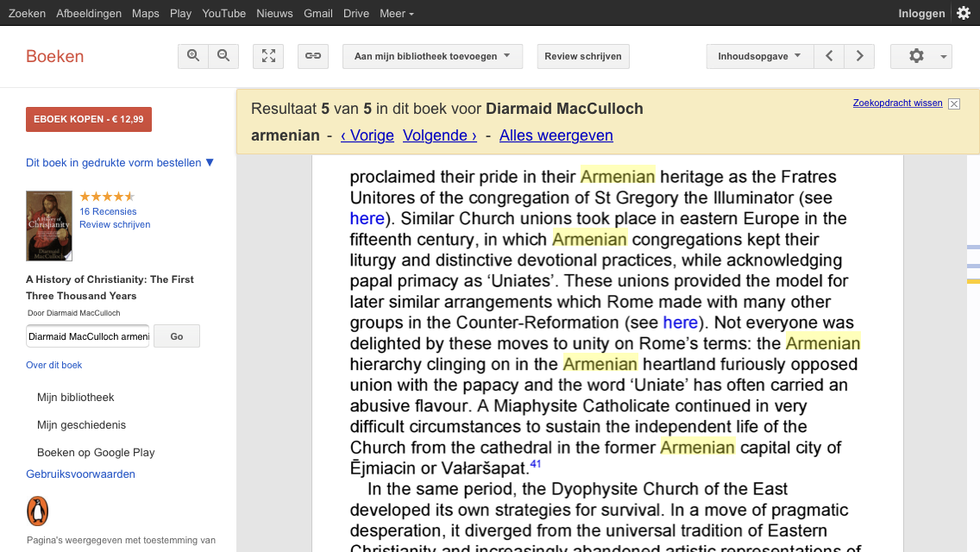Open Mijn geschiedenis

pos(81,425)
